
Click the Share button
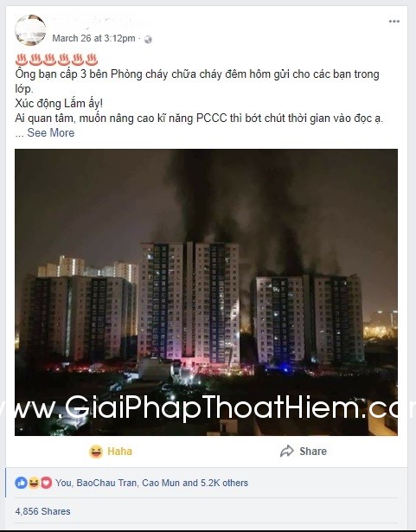[304, 452]
